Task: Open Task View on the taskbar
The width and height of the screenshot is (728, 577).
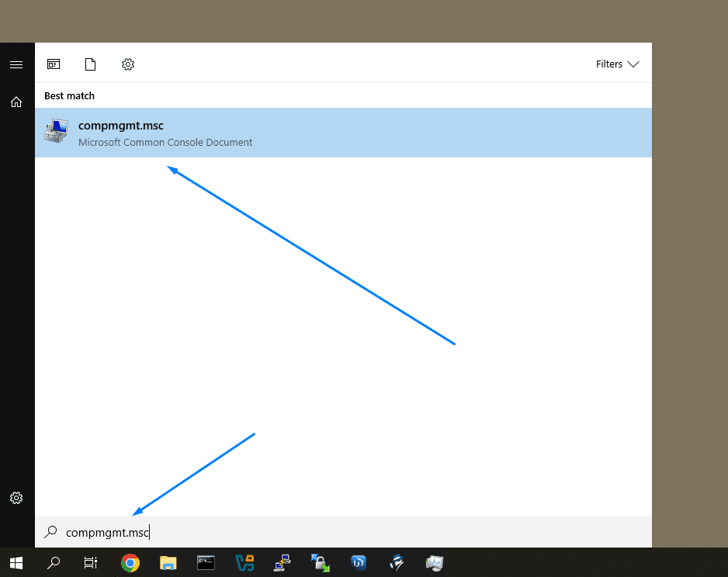Action: pos(91,562)
